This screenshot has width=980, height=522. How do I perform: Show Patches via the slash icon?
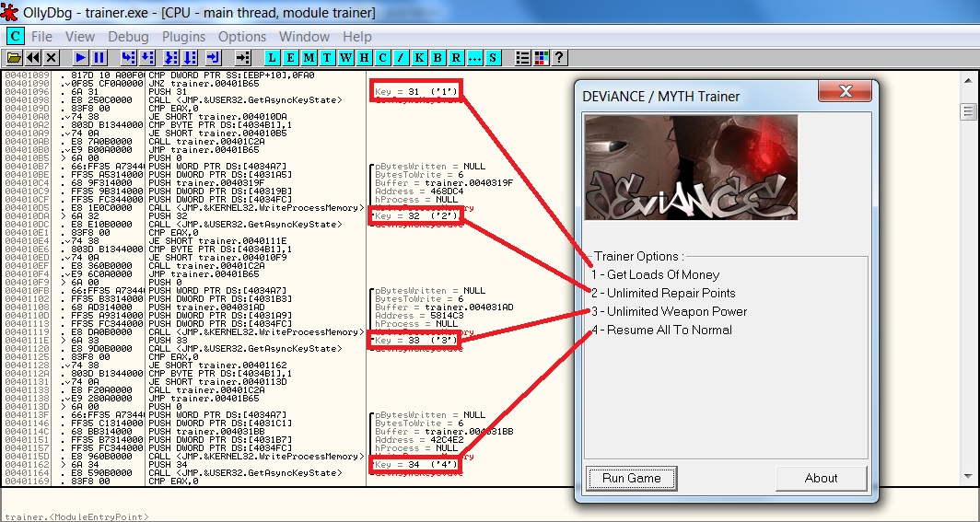point(402,57)
